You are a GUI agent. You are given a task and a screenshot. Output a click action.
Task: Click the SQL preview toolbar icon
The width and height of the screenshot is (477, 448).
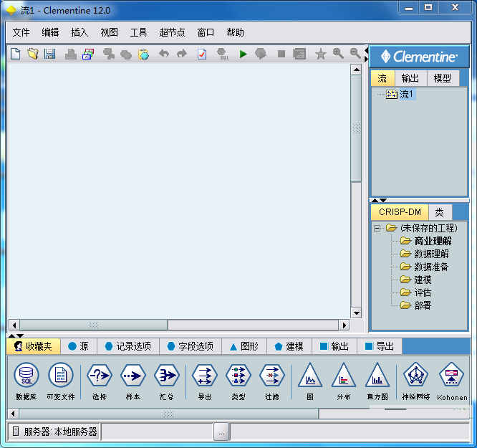pyautogui.click(x=223, y=54)
